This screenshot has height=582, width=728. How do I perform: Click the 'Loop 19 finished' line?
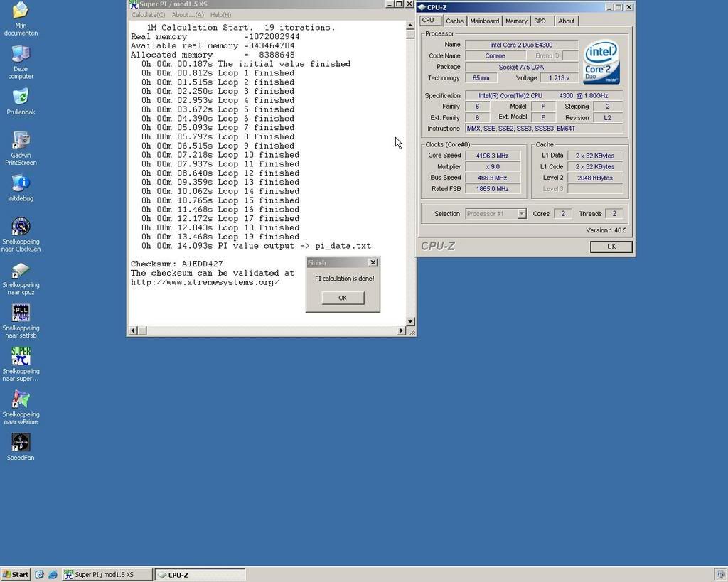[x=220, y=237]
